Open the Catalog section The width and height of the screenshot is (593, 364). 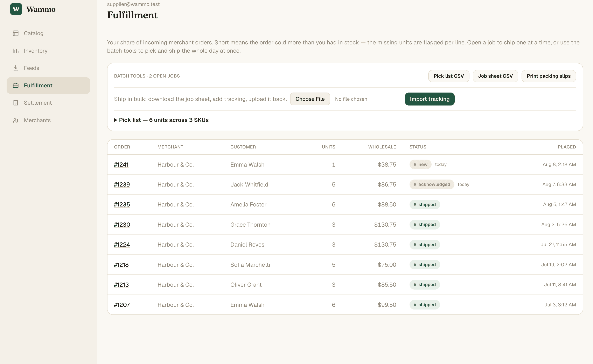[48, 33]
